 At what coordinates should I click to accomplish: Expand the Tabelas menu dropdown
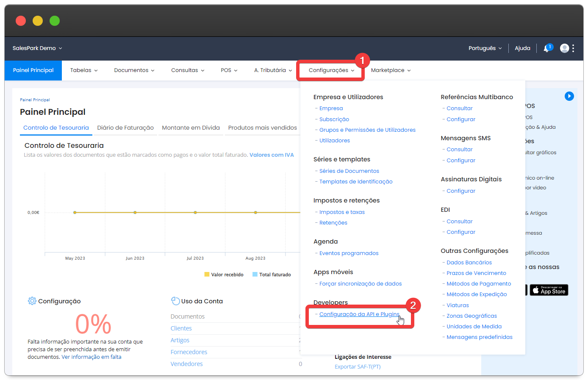[83, 70]
